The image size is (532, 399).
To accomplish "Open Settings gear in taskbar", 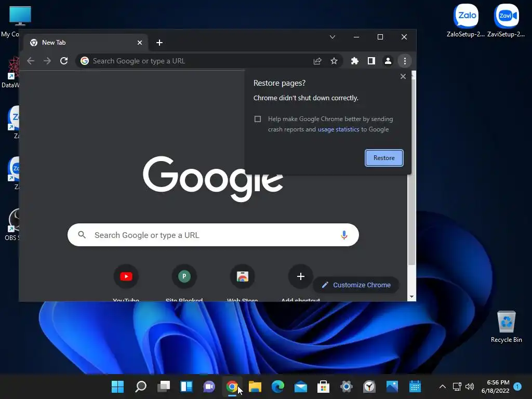I will tap(347, 387).
